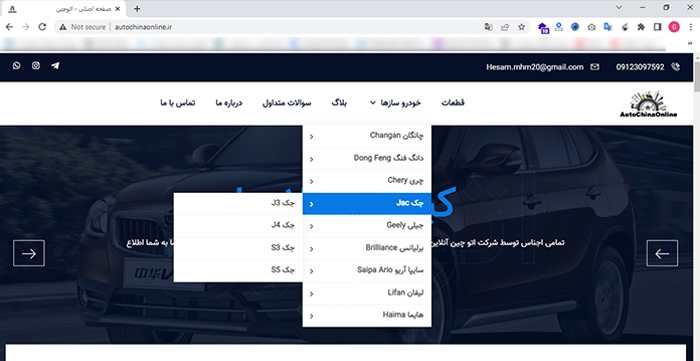Screen dimensions: 700x361
Task: Expand the Chery submenu arrow
Action: click(312, 182)
